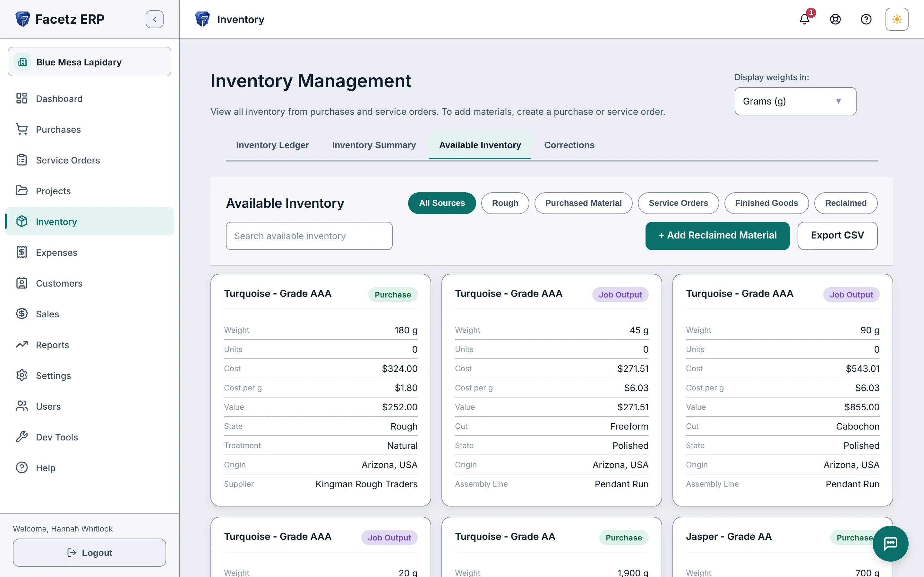Click Add Reclaimed Material button
The height and width of the screenshot is (577, 924).
[x=717, y=236]
